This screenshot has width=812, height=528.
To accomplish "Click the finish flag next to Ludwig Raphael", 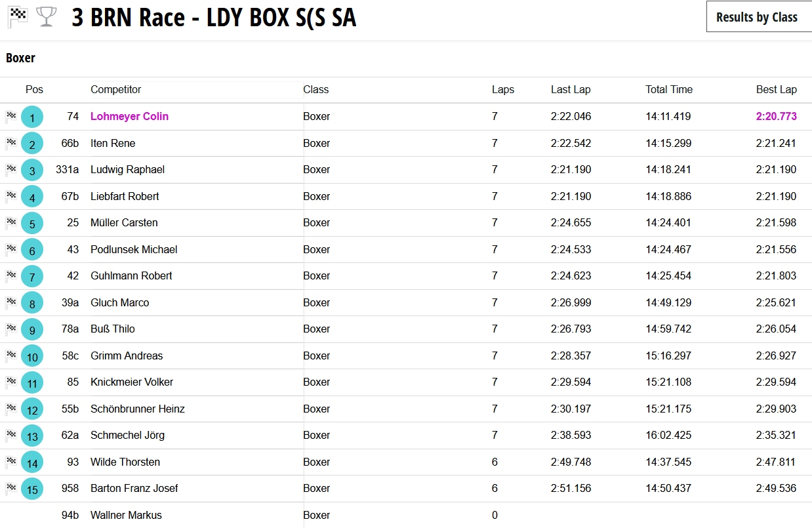I will [x=11, y=170].
